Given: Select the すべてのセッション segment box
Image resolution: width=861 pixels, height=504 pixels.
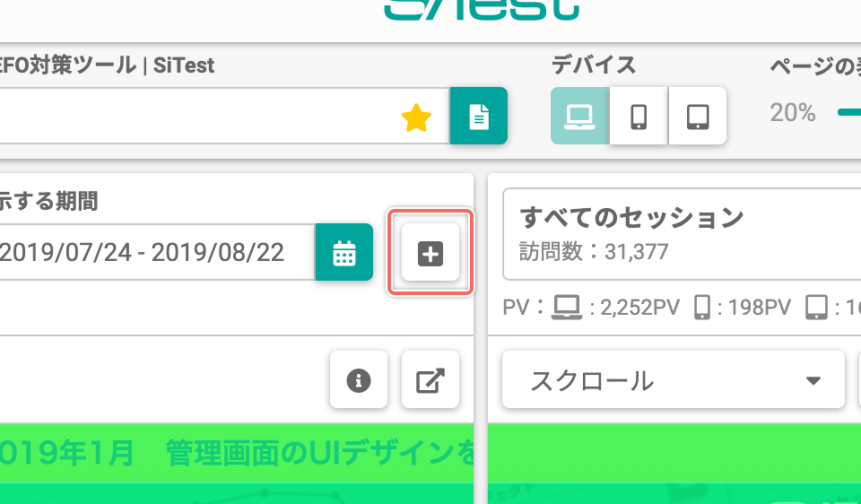Looking at the screenshot, I should click(682, 234).
